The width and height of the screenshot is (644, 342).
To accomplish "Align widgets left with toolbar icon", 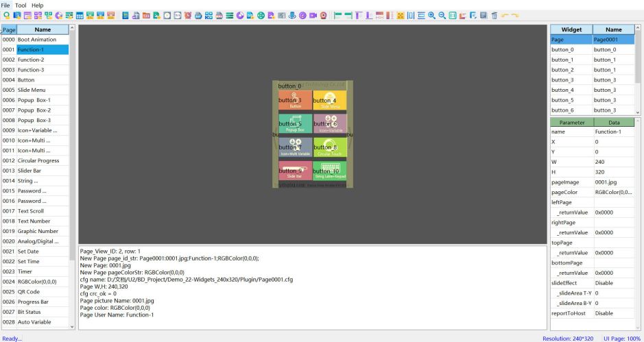I will [337, 16].
